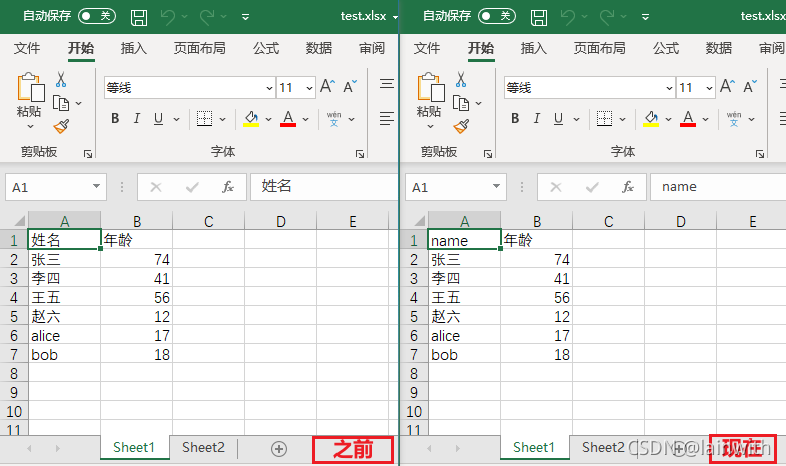Click Insert Function fx in right window
Viewport: 786px width, 466px height.
coord(628,187)
